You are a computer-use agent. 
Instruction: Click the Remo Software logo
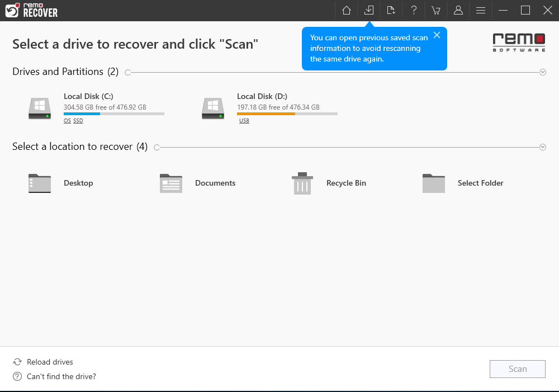click(x=519, y=42)
